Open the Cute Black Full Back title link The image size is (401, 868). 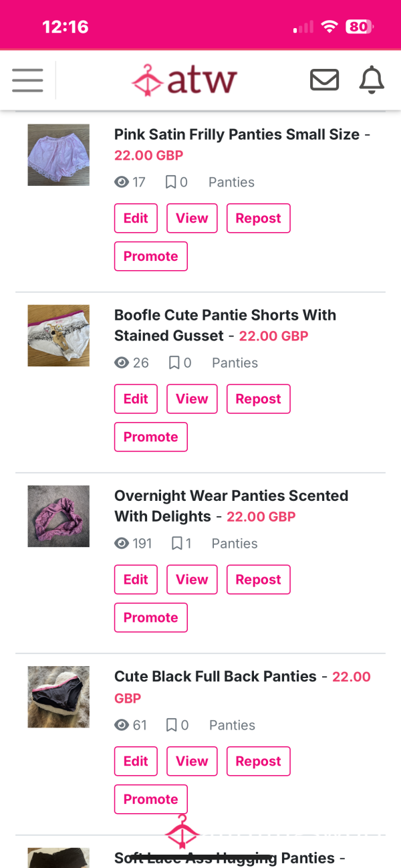215,677
